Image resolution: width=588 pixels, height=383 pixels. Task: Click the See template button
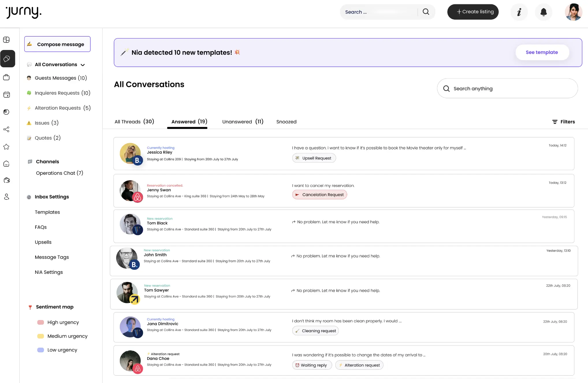coord(542,52)
